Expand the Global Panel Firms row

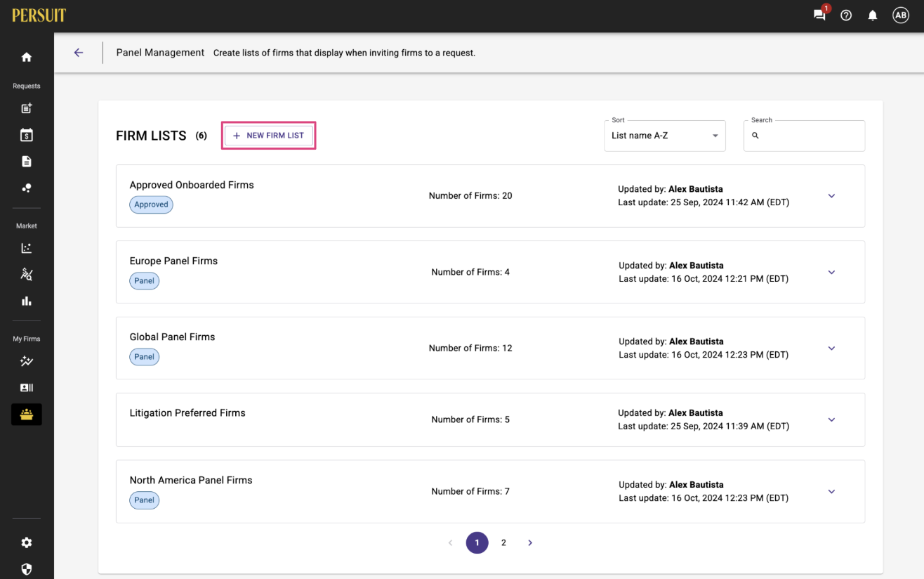pyautogui.click(x=831, y=348)
